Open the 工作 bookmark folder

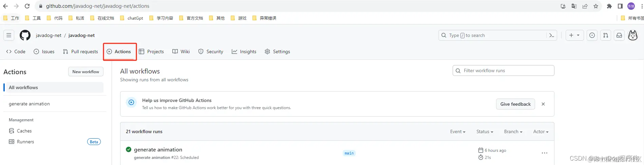point(11,18)
